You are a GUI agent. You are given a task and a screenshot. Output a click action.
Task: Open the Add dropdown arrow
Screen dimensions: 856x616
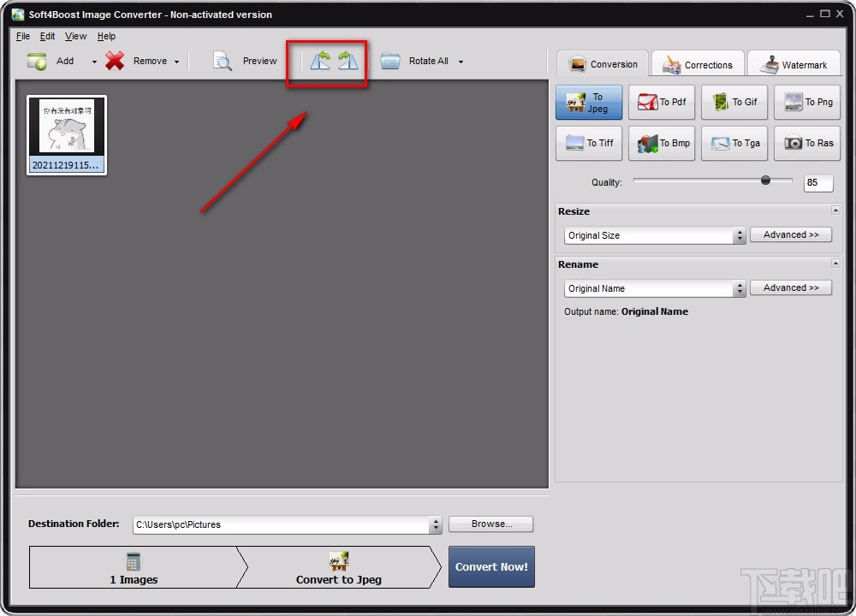click(94, 62)
